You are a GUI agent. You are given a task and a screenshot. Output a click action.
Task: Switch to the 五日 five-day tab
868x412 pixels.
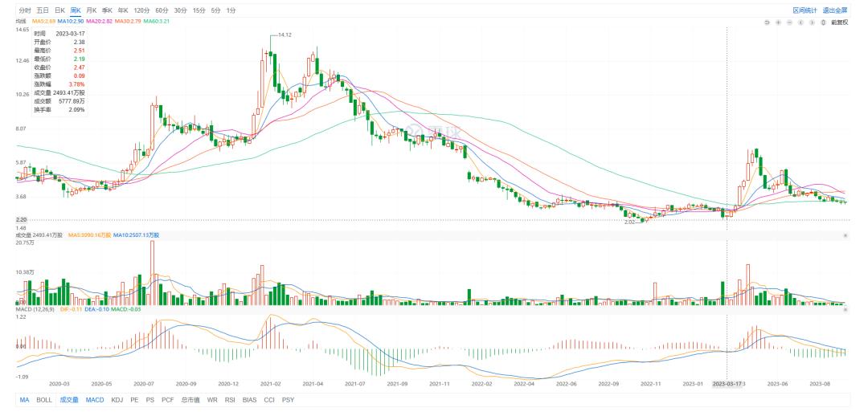click(x=42, y=10)
